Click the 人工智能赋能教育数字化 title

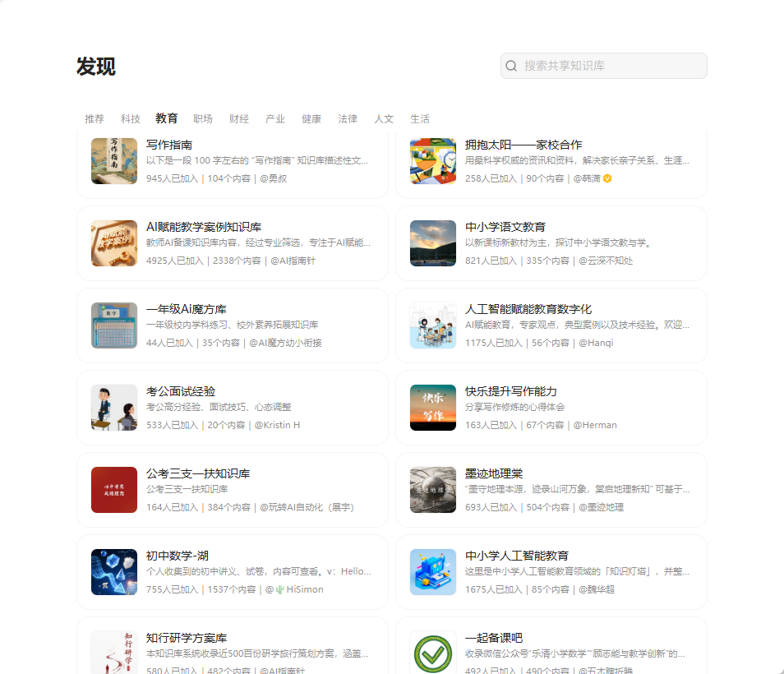tap(528, 309)
